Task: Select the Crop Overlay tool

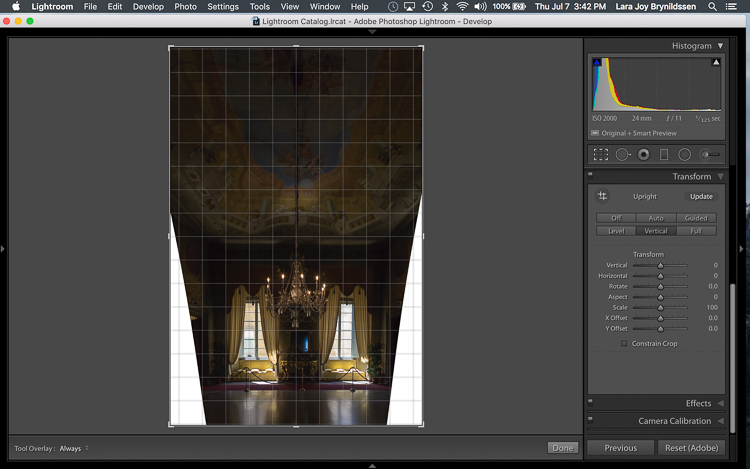Action: [x=601, y=154]
